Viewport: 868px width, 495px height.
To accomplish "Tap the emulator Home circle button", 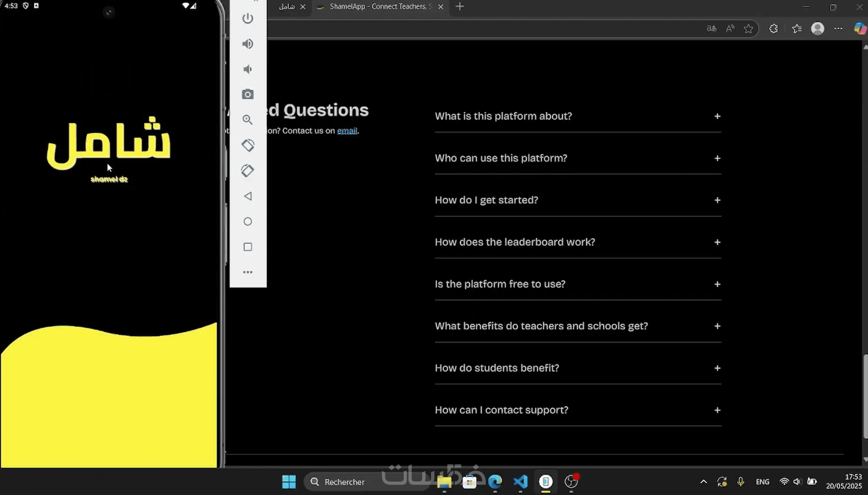I will click(x=248, y=221).
